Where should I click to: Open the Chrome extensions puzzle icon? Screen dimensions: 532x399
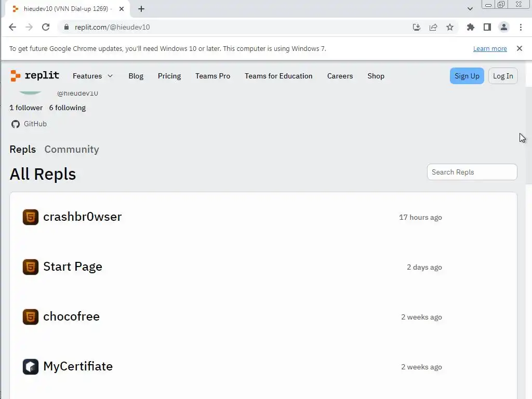tap(471, 27)
